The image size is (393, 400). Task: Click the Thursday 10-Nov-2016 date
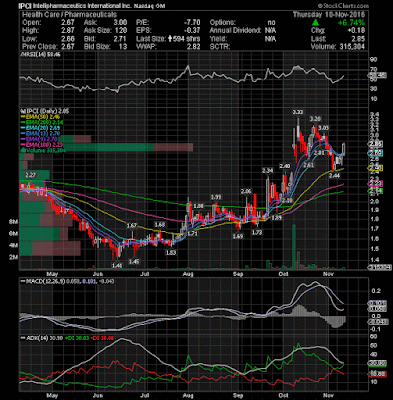pos(329,14)
